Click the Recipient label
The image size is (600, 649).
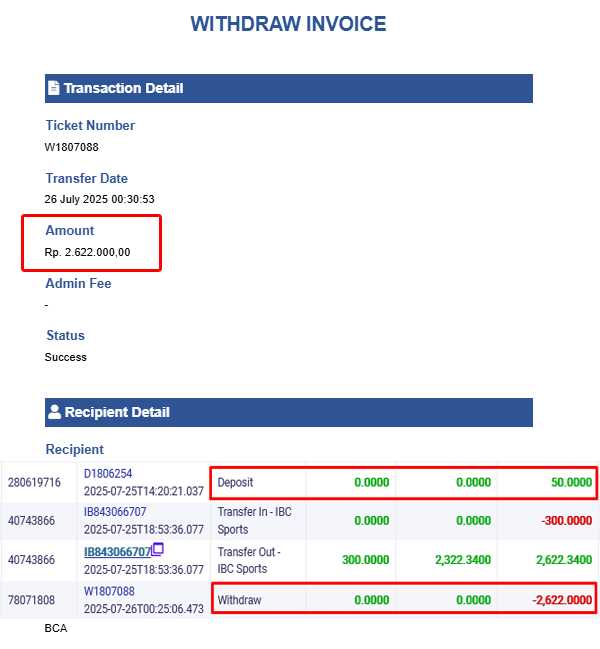point(75,449)
